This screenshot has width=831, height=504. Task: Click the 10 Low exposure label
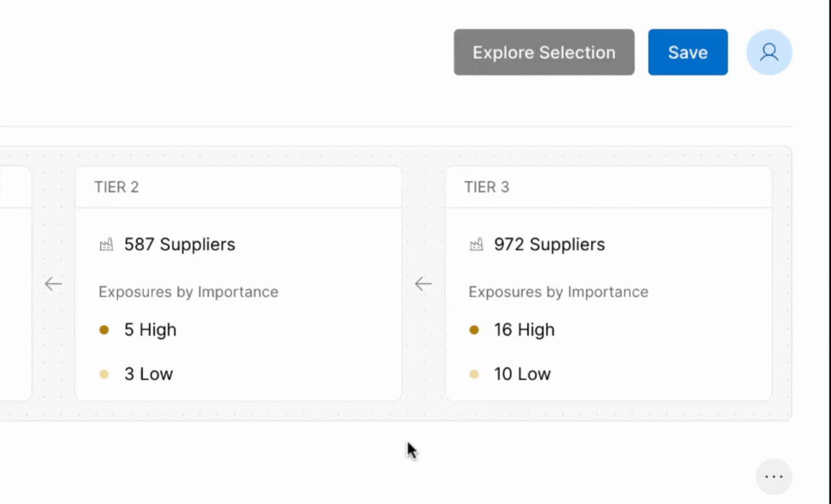(522, 374)
